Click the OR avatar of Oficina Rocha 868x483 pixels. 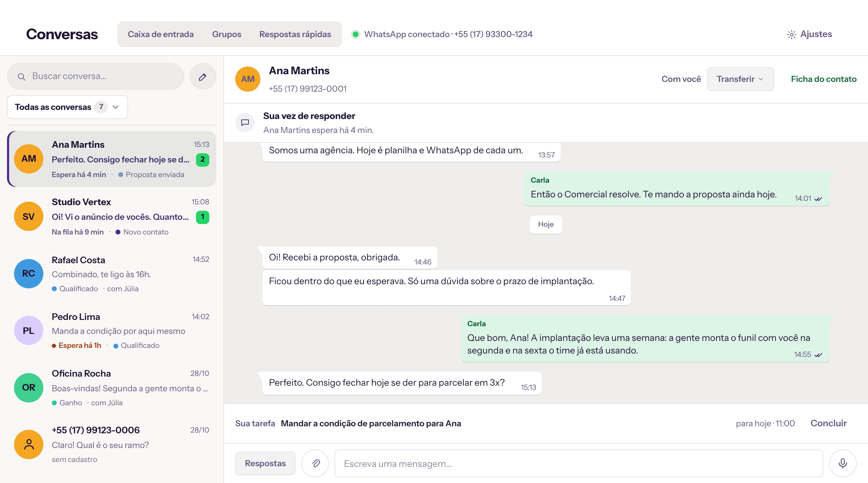[29, 387]
